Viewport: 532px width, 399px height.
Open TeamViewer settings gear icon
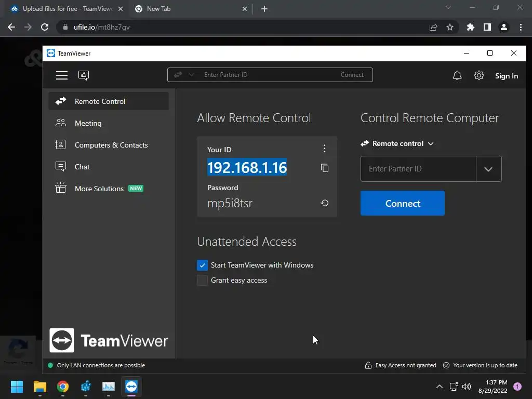(478, 75)
